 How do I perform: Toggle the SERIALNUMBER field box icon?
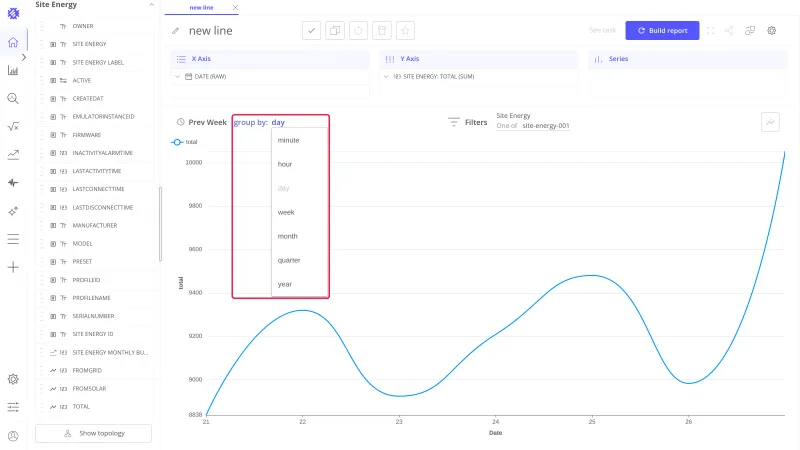[53, 316]
